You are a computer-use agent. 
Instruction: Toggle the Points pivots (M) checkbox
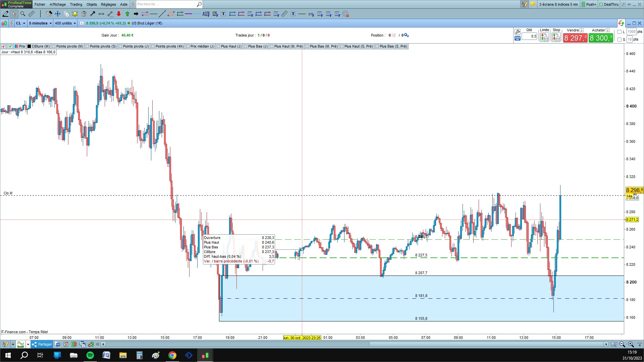pos(54,46)
